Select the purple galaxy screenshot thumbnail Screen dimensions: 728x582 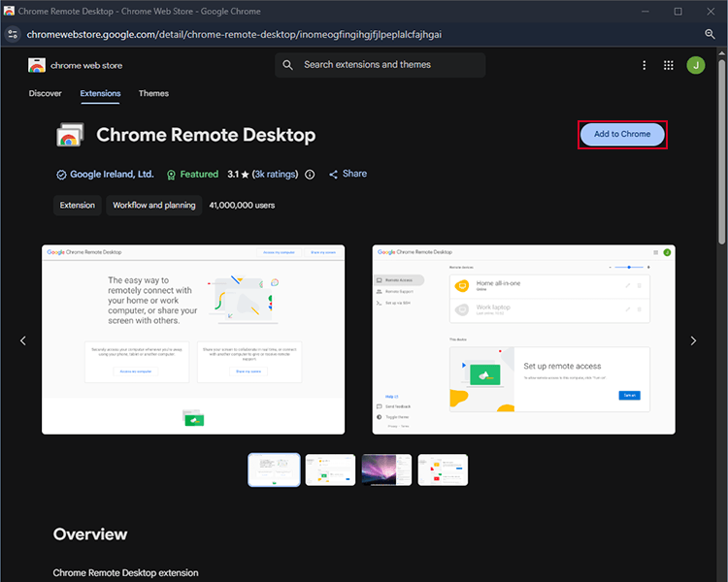[x=386, y=470]
